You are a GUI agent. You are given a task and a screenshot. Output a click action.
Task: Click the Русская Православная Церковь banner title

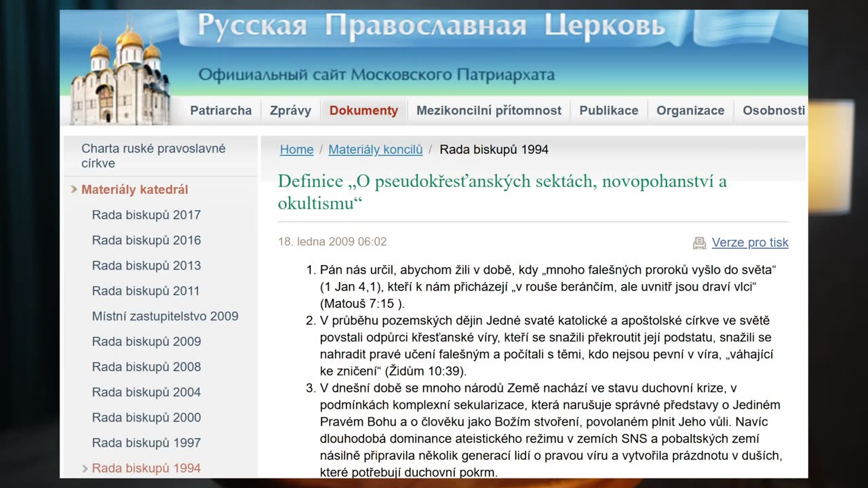(x=431, y=27)
